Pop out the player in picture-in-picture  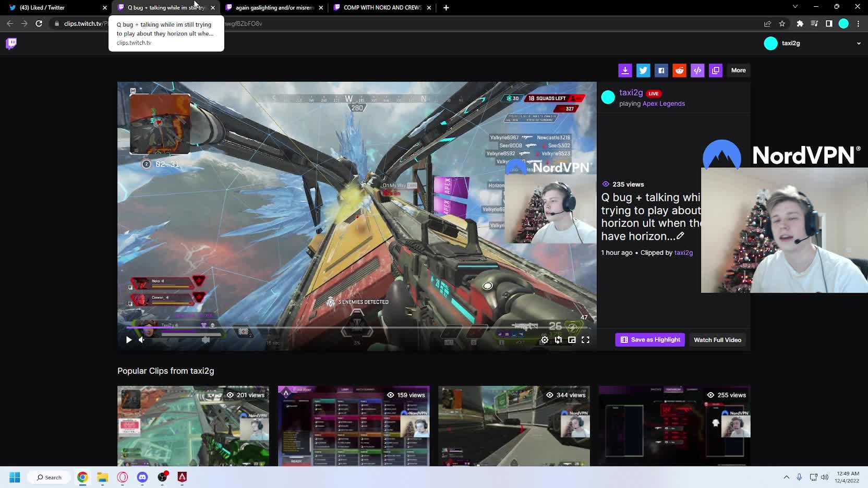point(572,340)
